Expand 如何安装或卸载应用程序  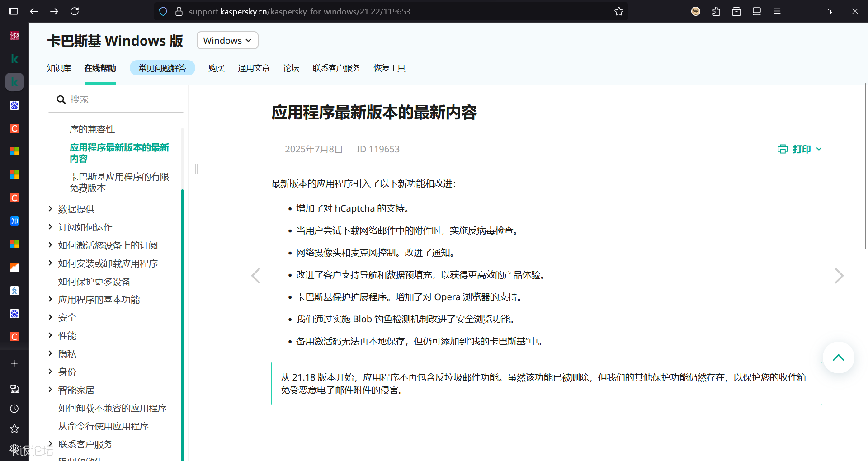click(50, 263)
